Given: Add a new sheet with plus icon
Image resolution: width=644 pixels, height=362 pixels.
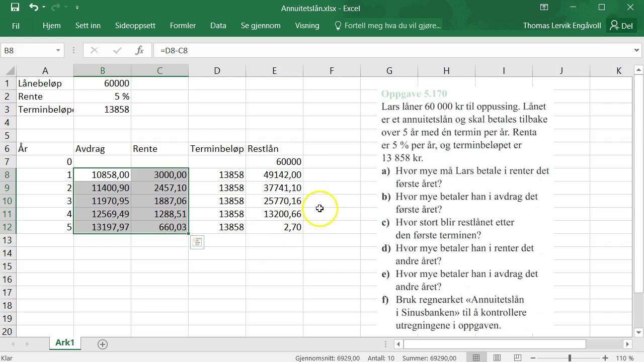Looking at the screenshot, I should 103,344.
